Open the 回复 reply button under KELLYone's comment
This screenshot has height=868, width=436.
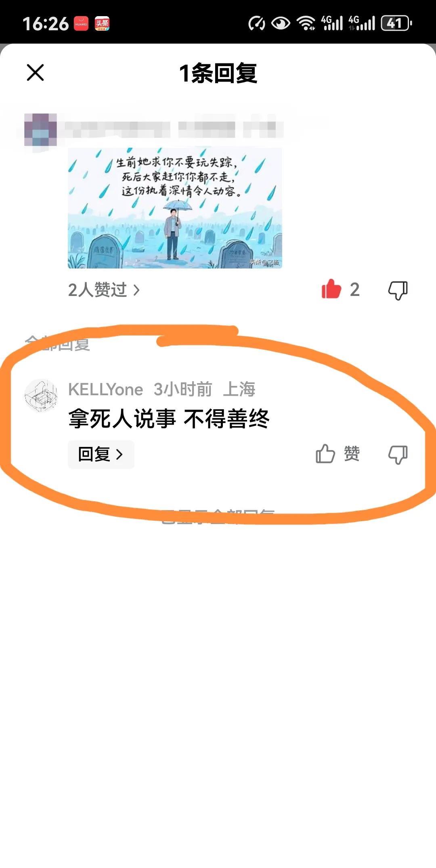[x=101, y=455]
